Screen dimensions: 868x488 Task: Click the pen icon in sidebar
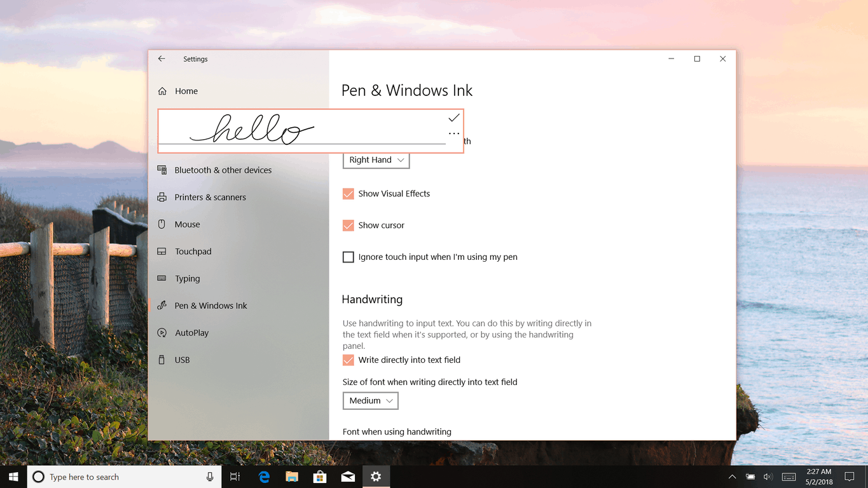(162, 306)
